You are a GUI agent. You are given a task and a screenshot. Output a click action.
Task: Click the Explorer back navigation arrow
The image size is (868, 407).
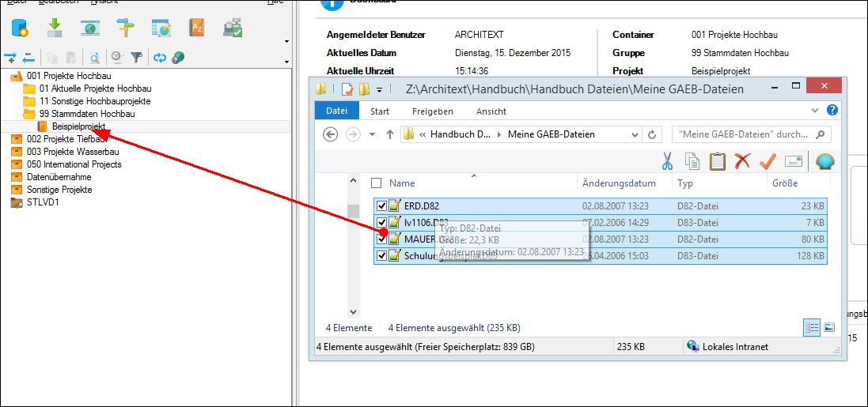(331, 134)
